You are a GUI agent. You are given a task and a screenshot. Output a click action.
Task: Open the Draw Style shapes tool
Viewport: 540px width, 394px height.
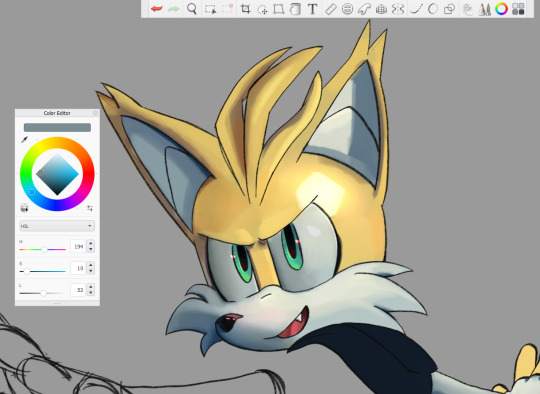click(x=449, y=9)
